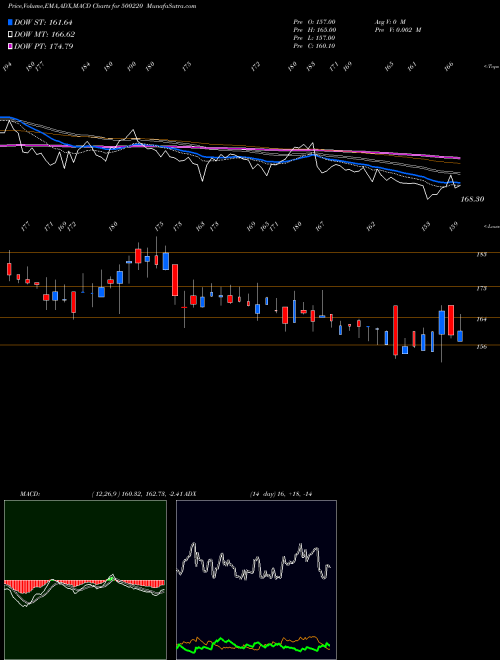This screenshot has height=660, width=500.
Task: Click the 156 price axis label
Action: coord(482,346)
